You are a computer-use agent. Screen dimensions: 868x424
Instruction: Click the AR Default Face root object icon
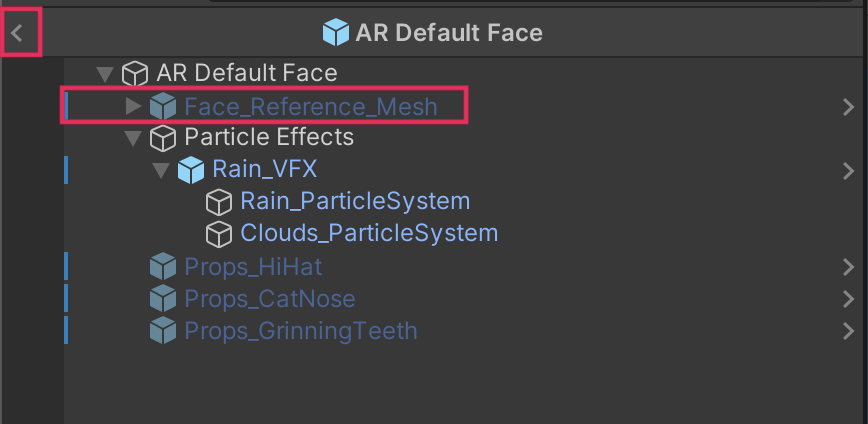click(x=134, y=73)
